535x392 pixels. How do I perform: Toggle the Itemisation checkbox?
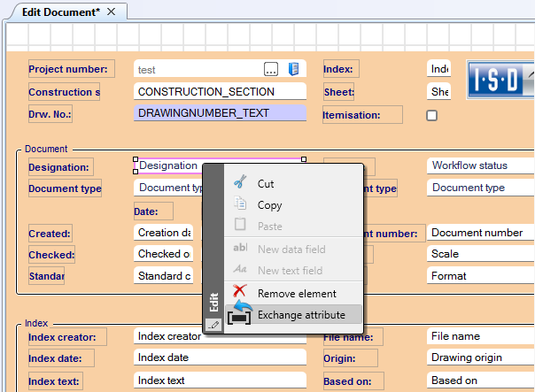(432, 115)
